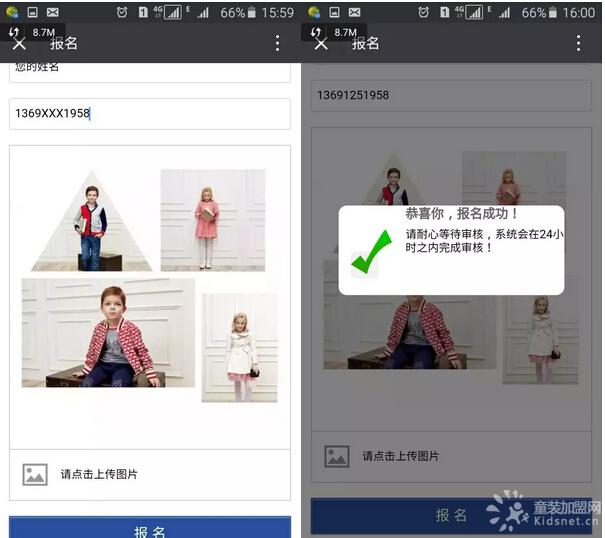The height and width of the screenshot is (538, 605).
Task: Tap the alarm clock icon in left status bar
Action: pyautogui.click(x=122, y=13)
